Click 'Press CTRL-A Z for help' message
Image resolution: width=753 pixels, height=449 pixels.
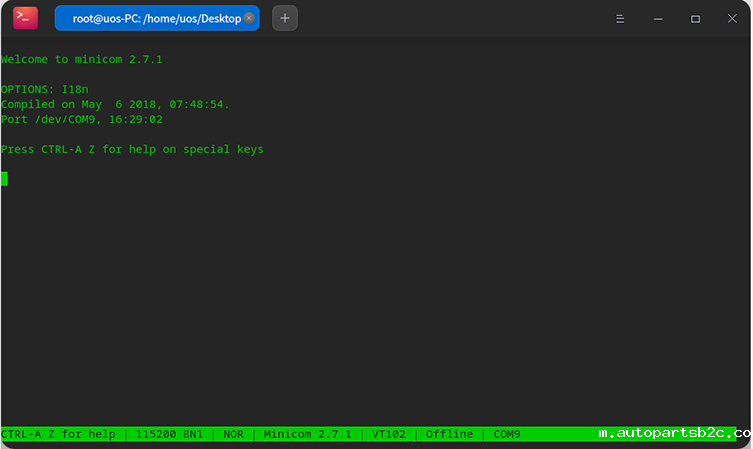click(132, 149)
